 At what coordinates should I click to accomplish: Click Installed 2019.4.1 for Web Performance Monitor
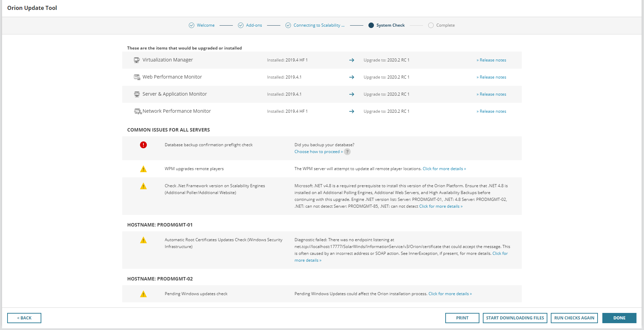(x=284, y=77)
